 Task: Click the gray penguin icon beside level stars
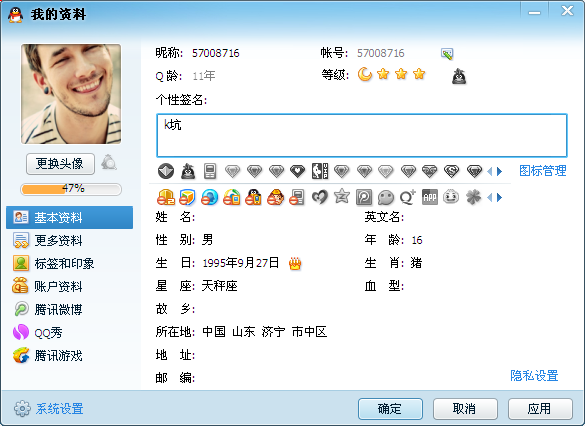459,76
